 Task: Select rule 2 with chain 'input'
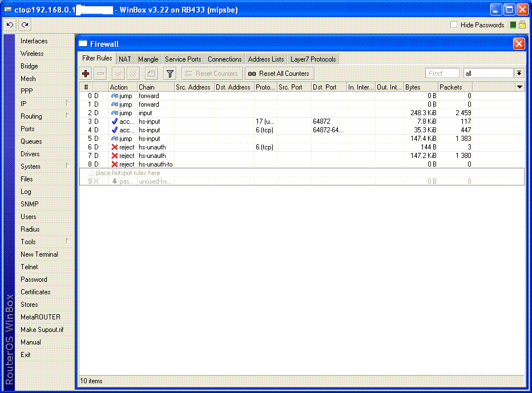point(302,113)
